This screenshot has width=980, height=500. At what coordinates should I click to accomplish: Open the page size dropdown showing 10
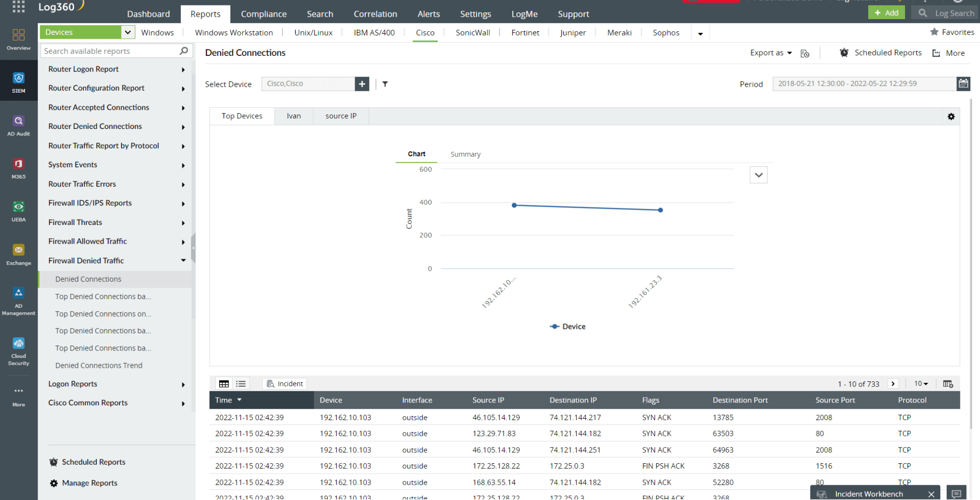click(920, 383)
